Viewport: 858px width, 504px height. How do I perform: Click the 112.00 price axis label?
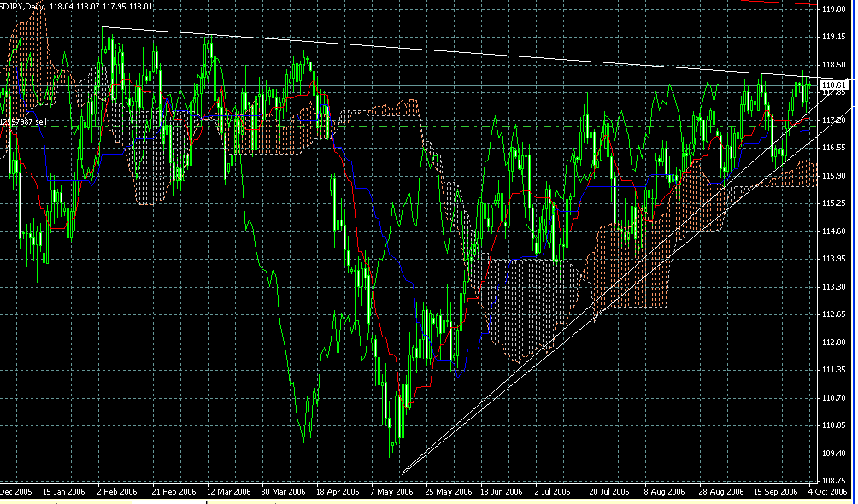tap(834, 342)
